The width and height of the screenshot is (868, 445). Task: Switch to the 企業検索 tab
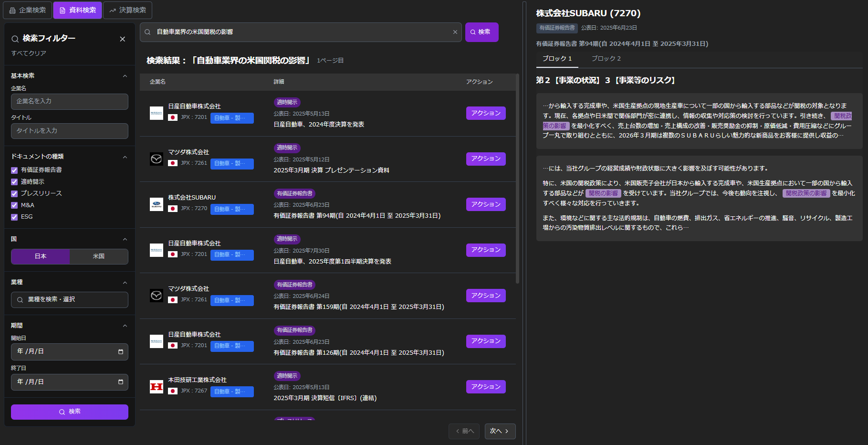pyautogui.click(x=28, y=10)
